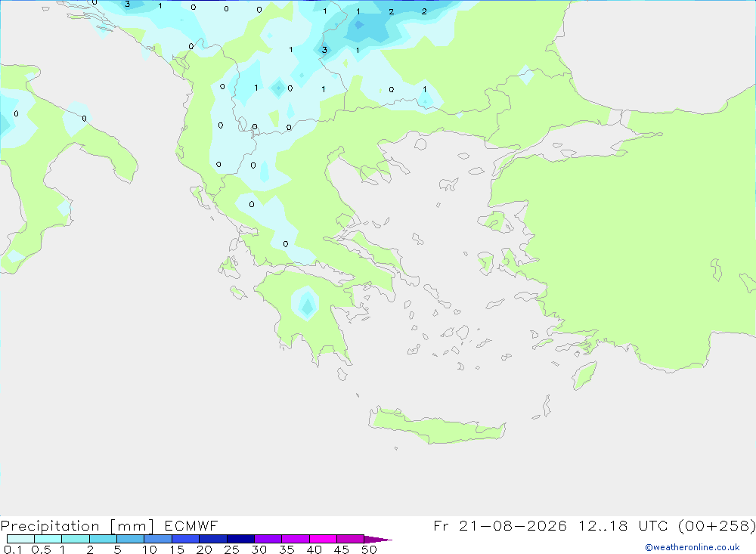Click the '20' legend value
756x554 pixels.
tap(204, 549)
